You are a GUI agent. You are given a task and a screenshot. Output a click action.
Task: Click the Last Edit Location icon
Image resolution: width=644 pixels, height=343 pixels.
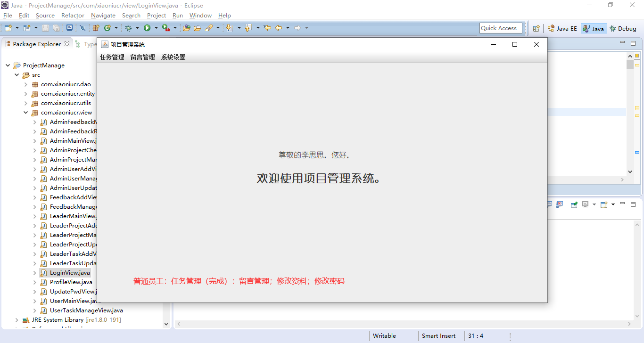[x=267, y=28]
